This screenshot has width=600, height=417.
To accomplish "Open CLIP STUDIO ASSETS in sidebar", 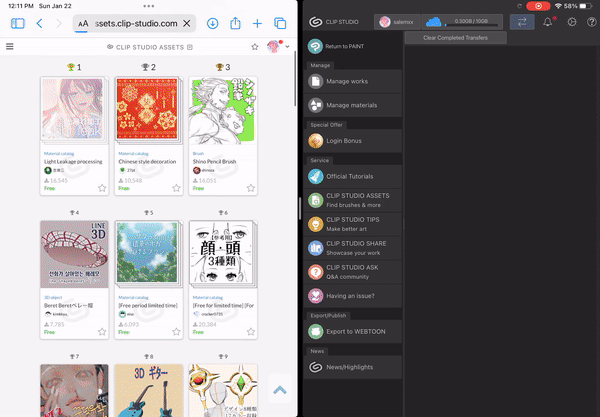I will pos(352,200).
